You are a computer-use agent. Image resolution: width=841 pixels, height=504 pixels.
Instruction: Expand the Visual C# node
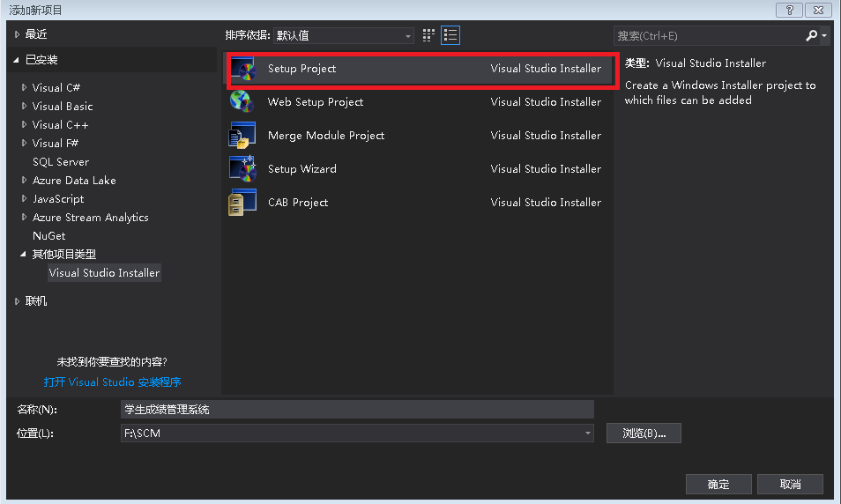click(24, 87)
